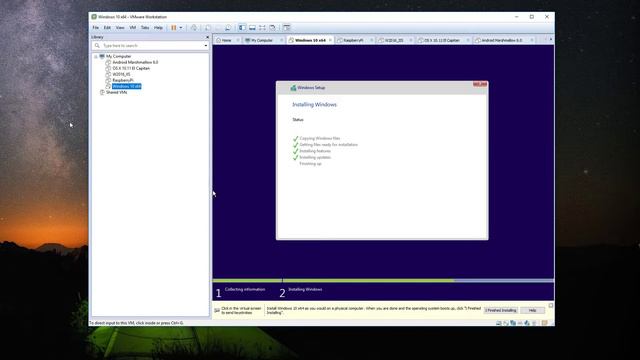Toggle the thumbnail bar toolbar icon

click(x=252, y=28)
